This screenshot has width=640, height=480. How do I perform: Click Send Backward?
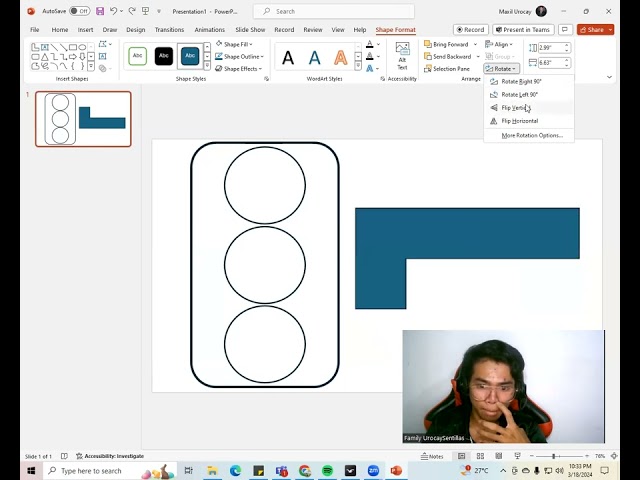point(447,56)
